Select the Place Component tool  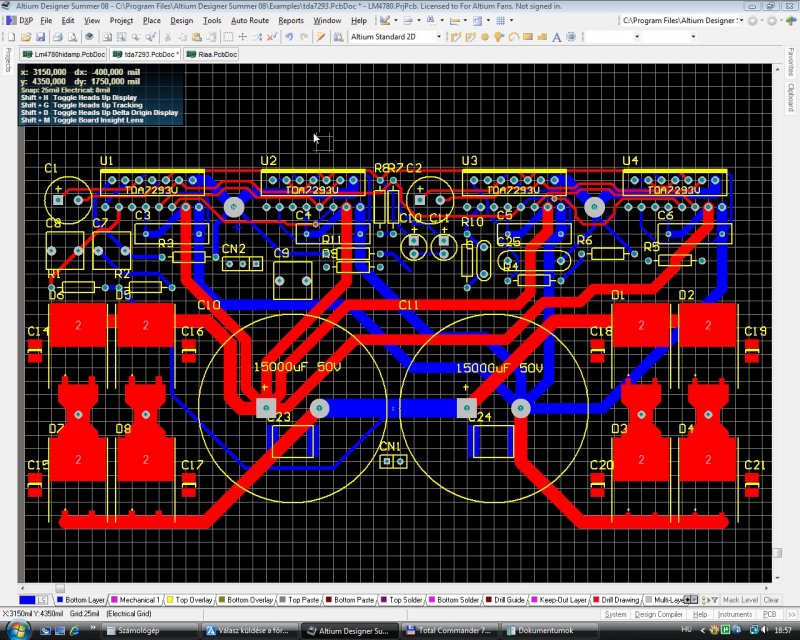571,37
